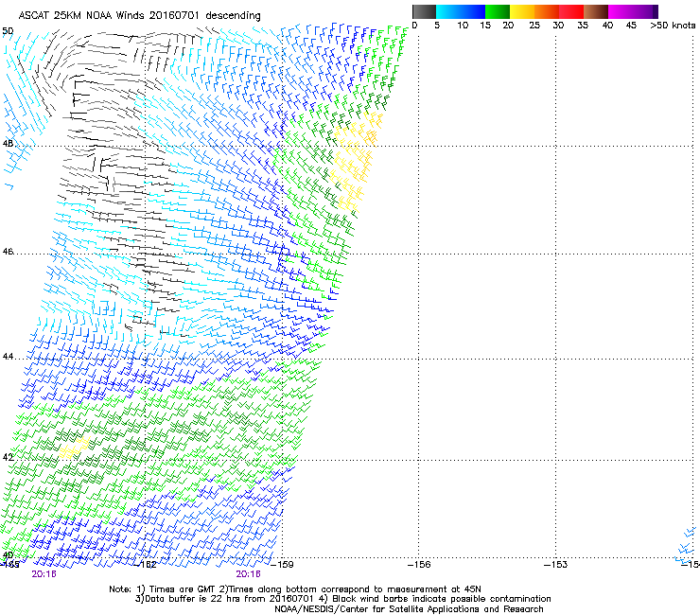This screenshot has height=615, width=700.
Task: Click the note line about 22 hr data buffer
Action: click(342, 599)
